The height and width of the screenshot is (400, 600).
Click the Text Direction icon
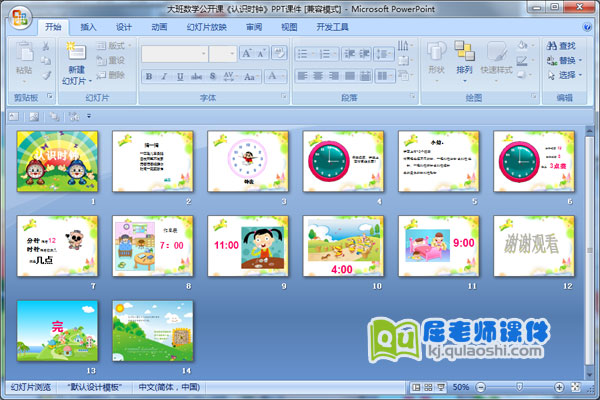405,46
